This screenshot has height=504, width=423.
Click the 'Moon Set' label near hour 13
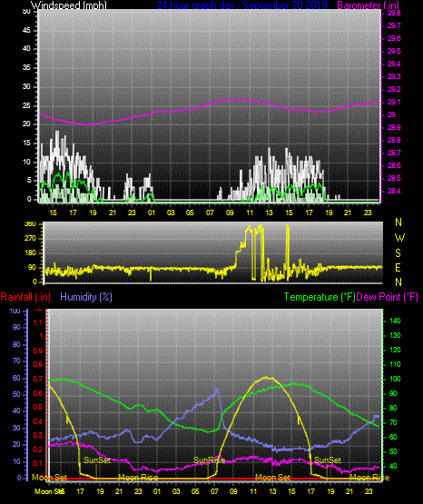272,478
